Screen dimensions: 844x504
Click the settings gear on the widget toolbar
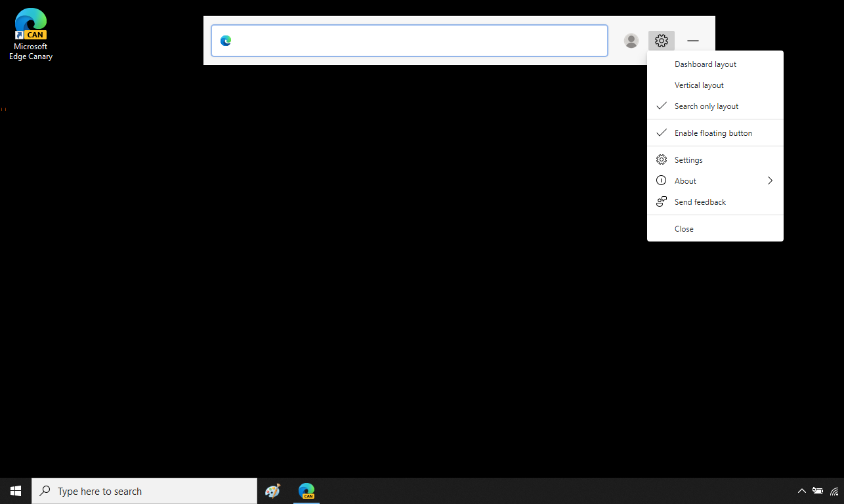click(661, 40)
